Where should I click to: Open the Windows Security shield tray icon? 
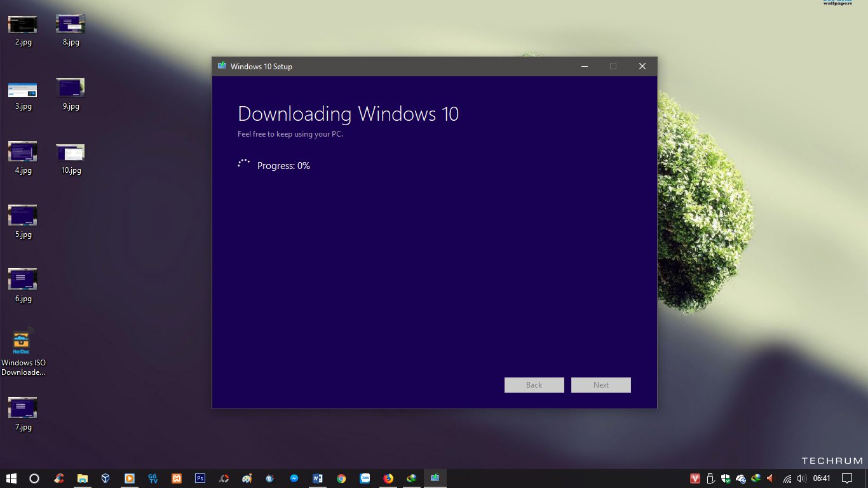[x=726, y=478]
